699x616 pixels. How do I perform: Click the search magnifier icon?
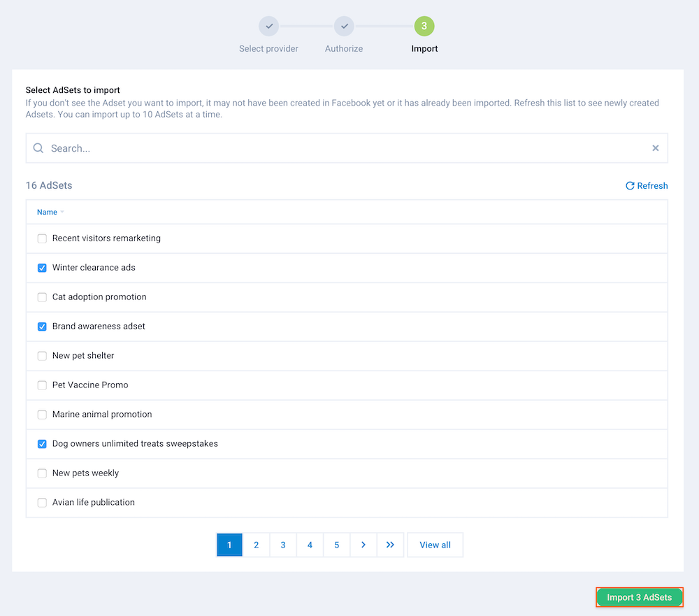click(x=38, y=148)
